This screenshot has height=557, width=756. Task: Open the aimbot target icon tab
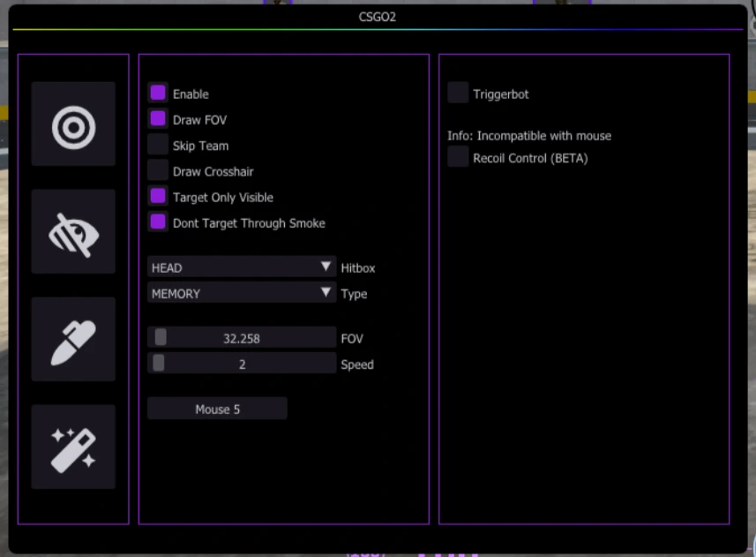tap(73, 124)
